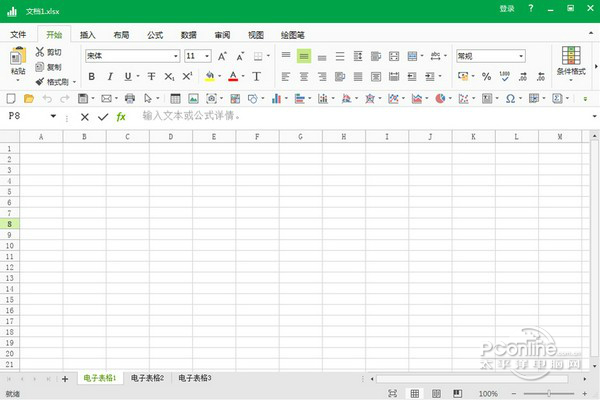Toggle bold formatting
The height and width of the screenshot is (400, 600).
(91, 77)
